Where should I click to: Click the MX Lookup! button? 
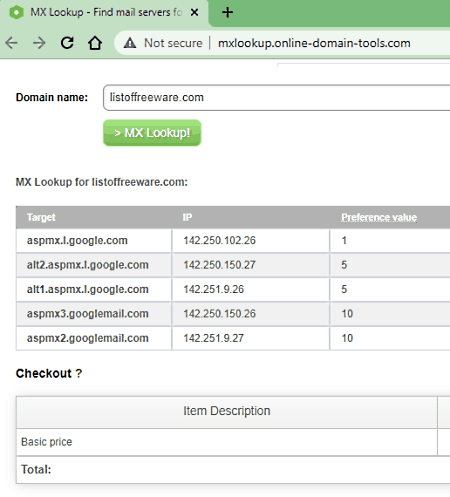[152, 133]
